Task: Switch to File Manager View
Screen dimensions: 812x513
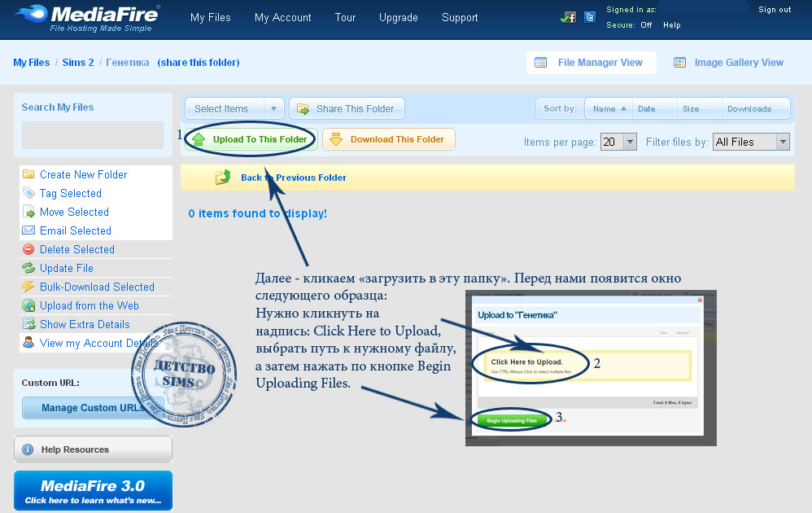Action: click(x=592, y=63)
